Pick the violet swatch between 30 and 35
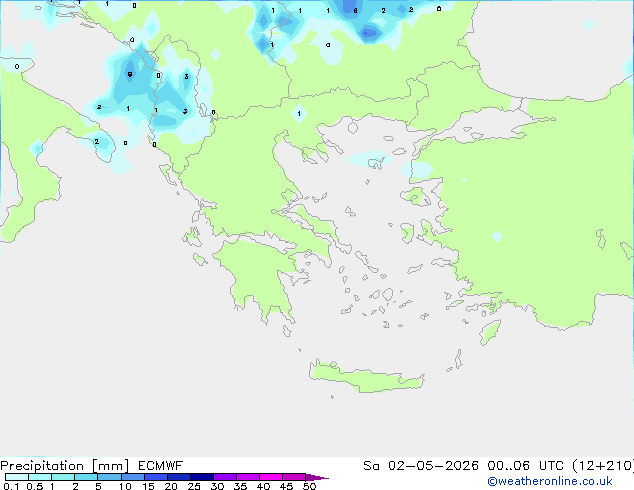The width and height of the screenshot is (634, 490). click(224, 477)
